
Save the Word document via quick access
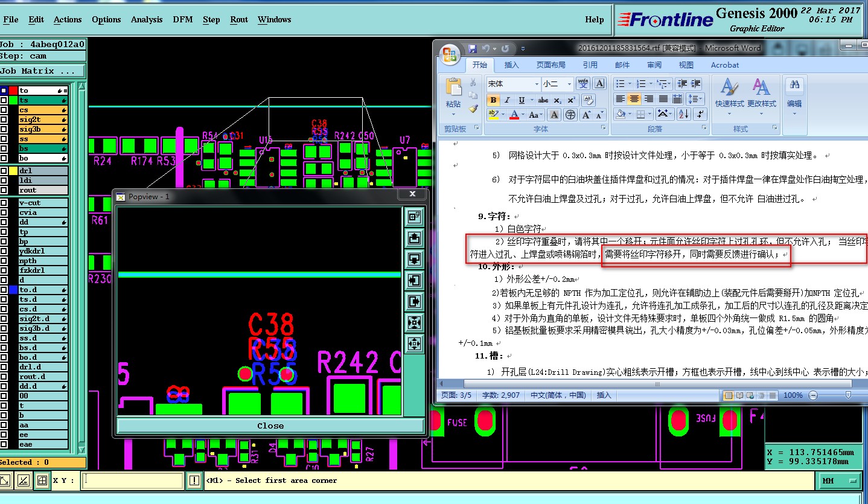pyautogui.click(x=473, y=48)
